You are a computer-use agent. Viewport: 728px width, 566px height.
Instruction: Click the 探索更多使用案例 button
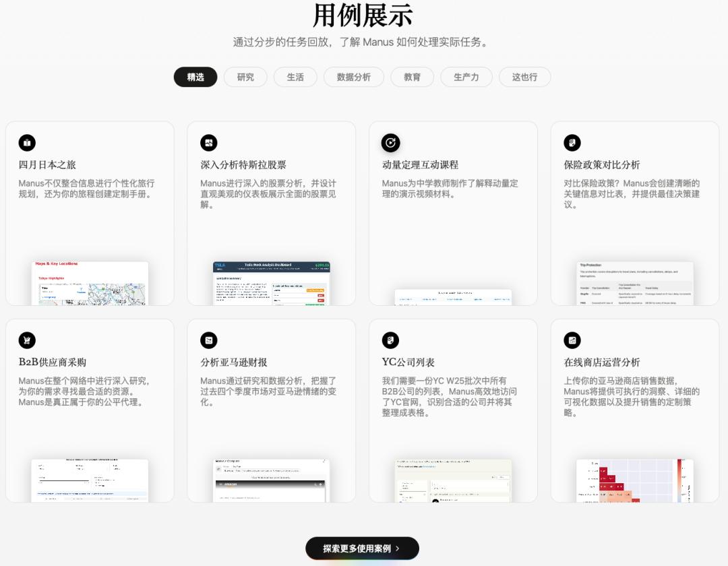point(362,548)
